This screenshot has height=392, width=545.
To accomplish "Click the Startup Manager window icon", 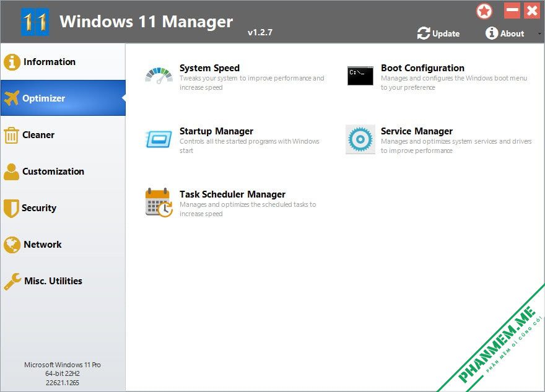I will click(x=159, y=139).
